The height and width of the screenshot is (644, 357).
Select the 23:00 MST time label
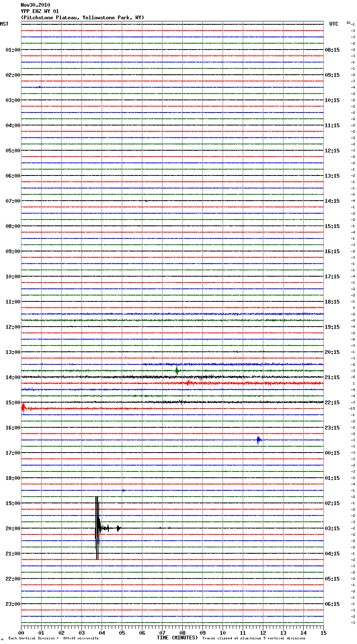13,604
